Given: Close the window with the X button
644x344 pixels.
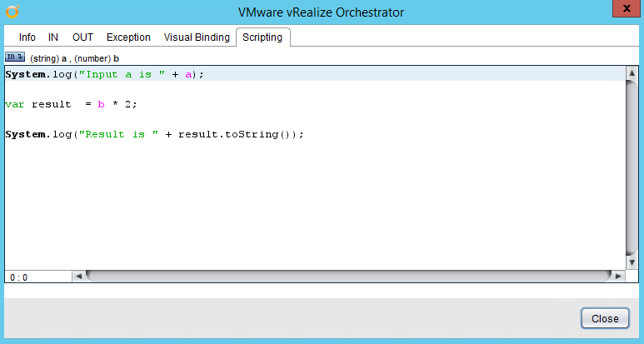Looking at the screenshot, I should coord(627,8).
